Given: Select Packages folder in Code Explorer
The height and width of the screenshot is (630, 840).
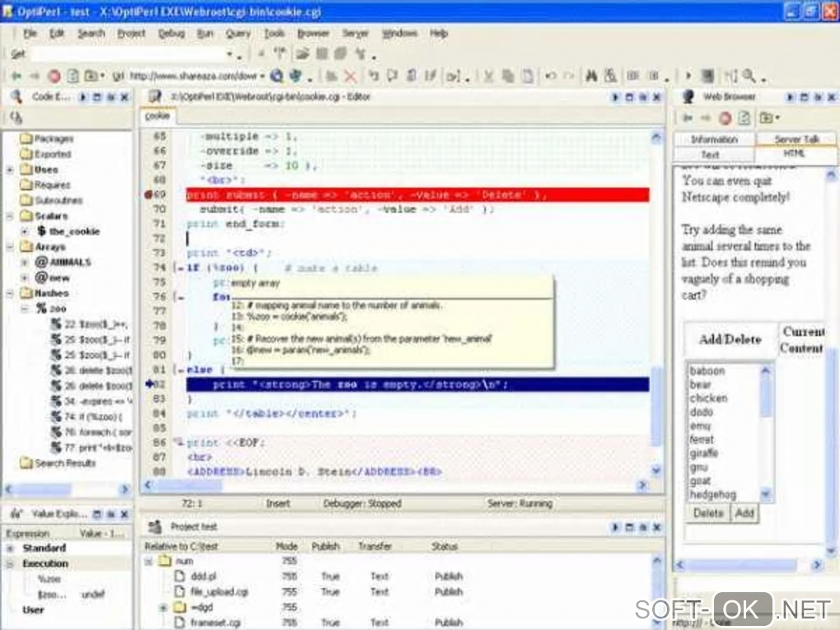Looking at the screenshot, I should click(x=54, y=138).
